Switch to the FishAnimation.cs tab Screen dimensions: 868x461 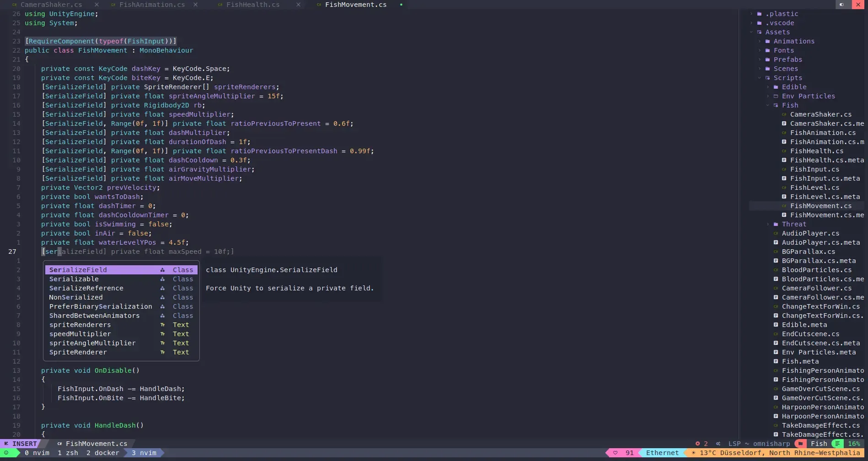(152, 5)
